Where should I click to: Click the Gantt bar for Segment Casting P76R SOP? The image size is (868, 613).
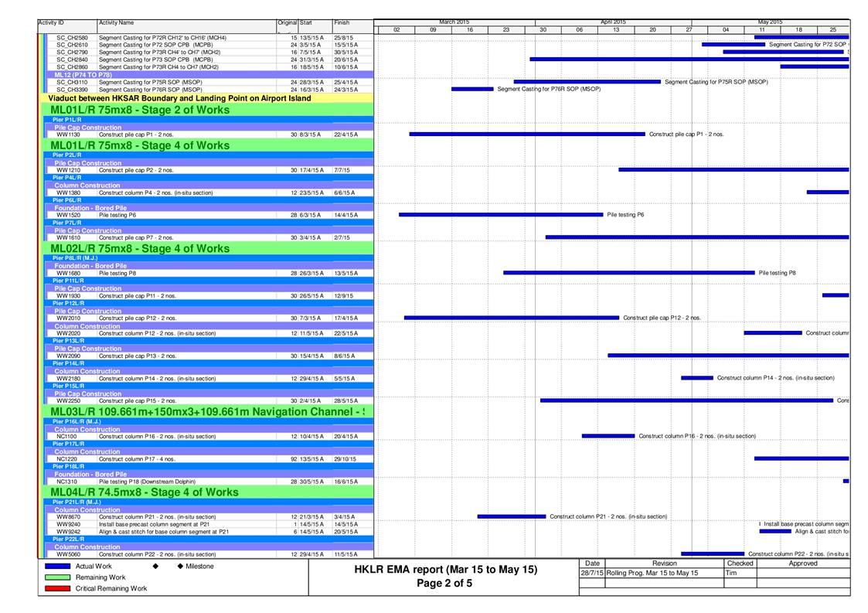tap(472, 89)
